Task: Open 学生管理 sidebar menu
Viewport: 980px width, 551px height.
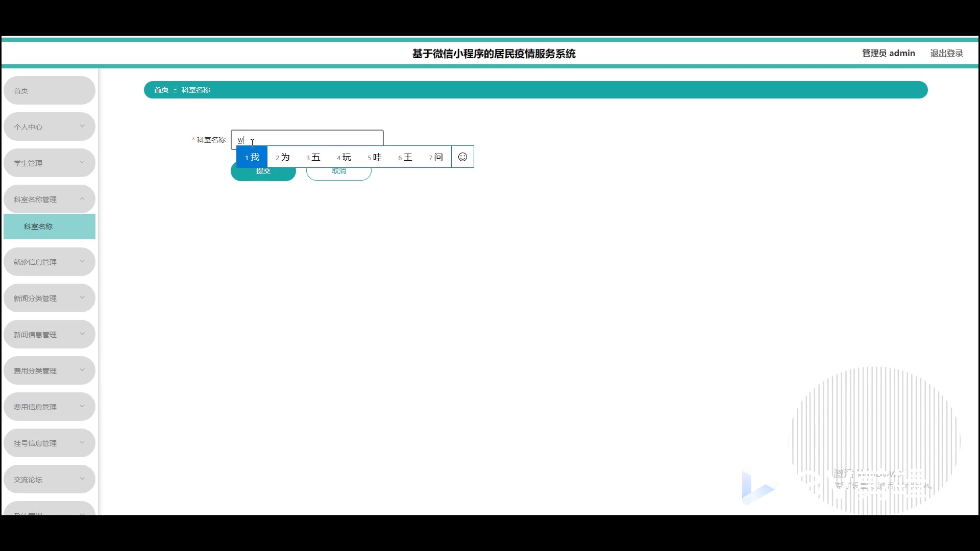Action: 50,163
